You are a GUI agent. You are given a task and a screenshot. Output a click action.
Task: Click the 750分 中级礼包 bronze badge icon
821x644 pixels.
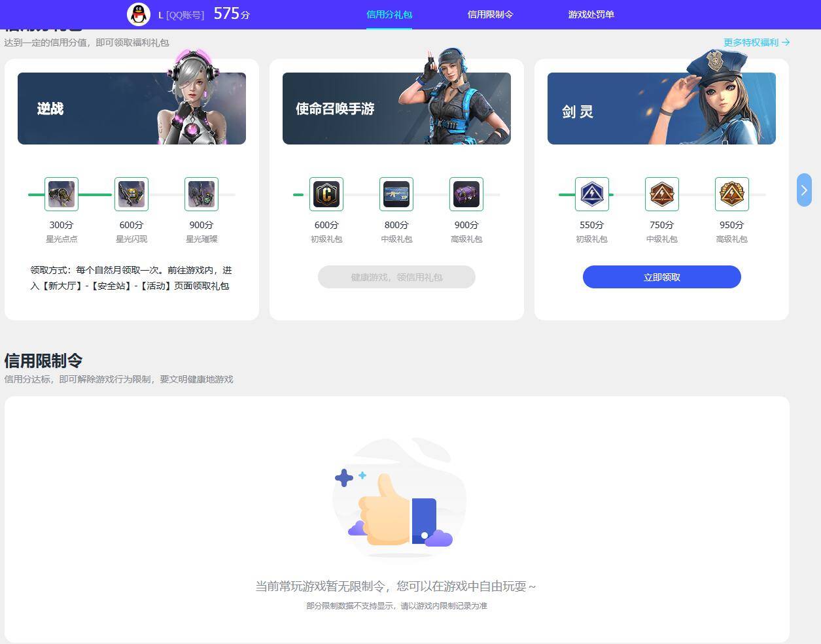pyautogui.click(x=661, y=194)
